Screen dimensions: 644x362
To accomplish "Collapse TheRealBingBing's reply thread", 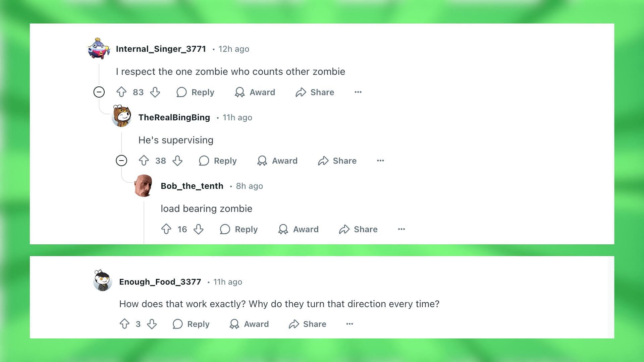I will tap(121, 161).
